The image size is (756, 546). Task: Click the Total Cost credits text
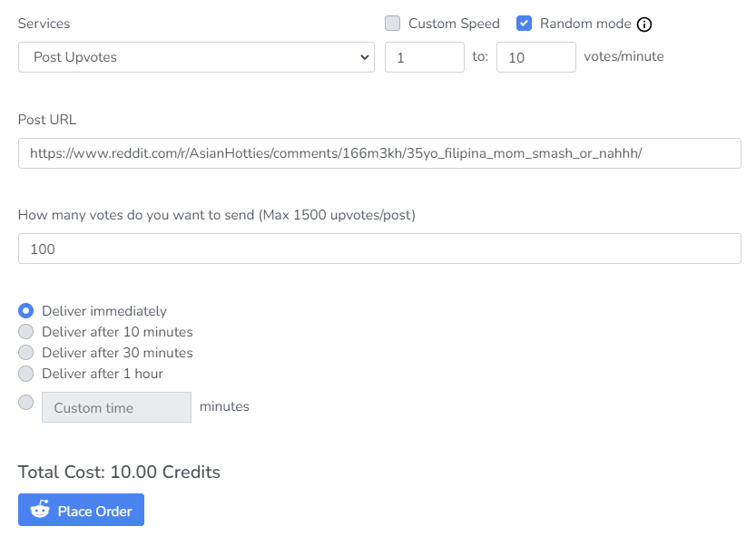point(119,472)
